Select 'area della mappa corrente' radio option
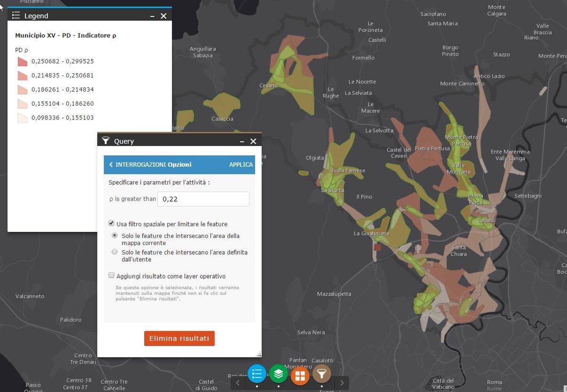Image resolution: width=567 pixels, height=392 pixels. 114,235
